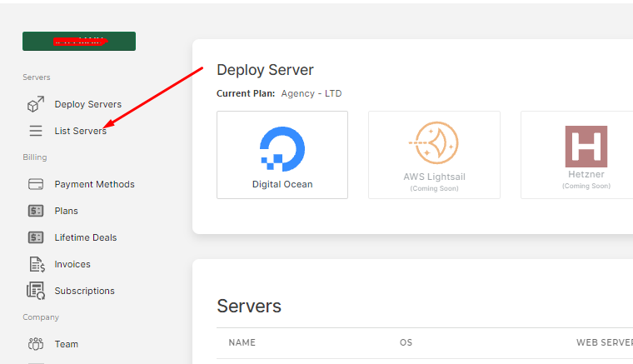Viewport: 633px width, 364px height.
Task: Click the WEB SERVER column header
Action: [605, 342]
